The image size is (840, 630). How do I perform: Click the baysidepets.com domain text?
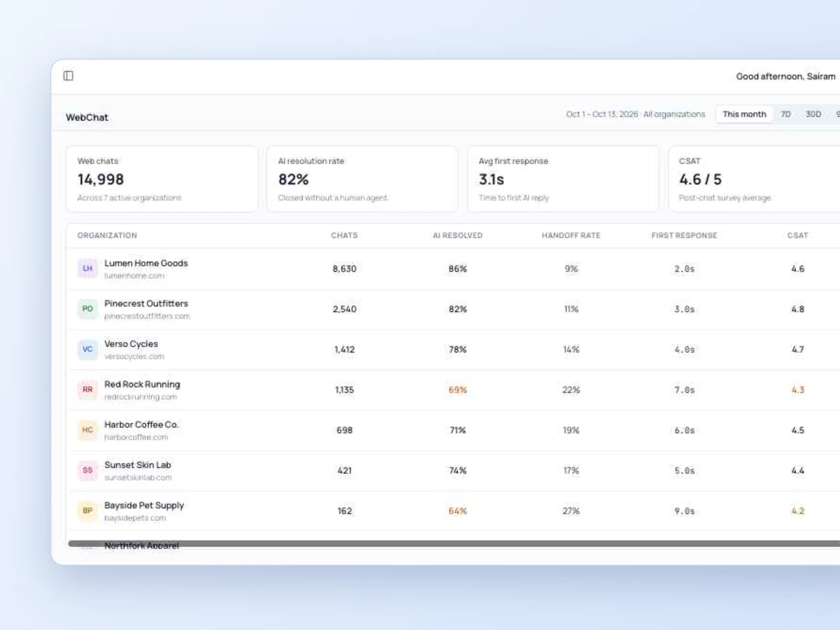point(135,518)
